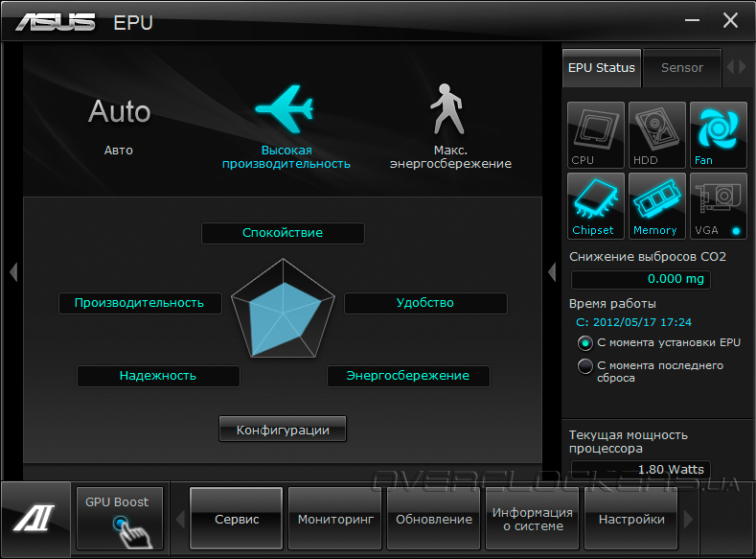Viewport: 756px width, 559px height.
Task: Click the Надежность label button
Action: coord(158,376)
